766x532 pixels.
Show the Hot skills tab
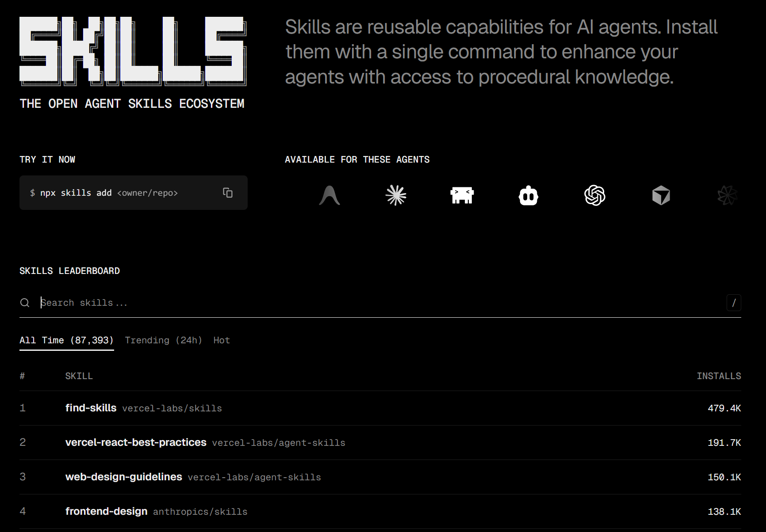coord(222,340)
